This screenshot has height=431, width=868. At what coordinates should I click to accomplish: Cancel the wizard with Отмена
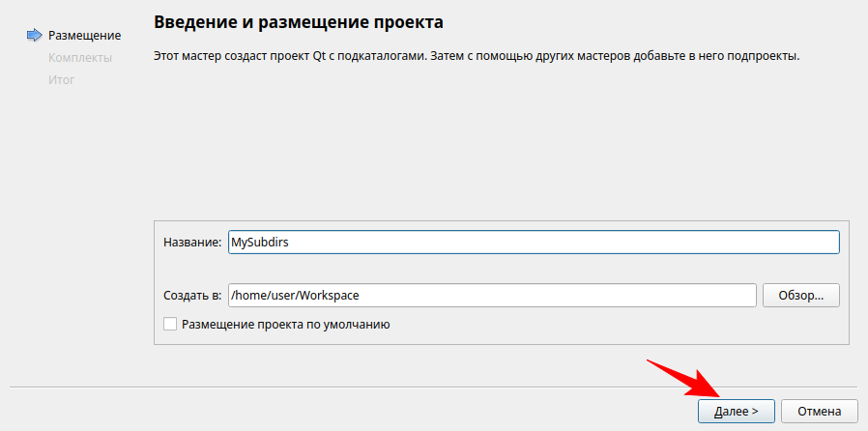(x=819, y=411)
